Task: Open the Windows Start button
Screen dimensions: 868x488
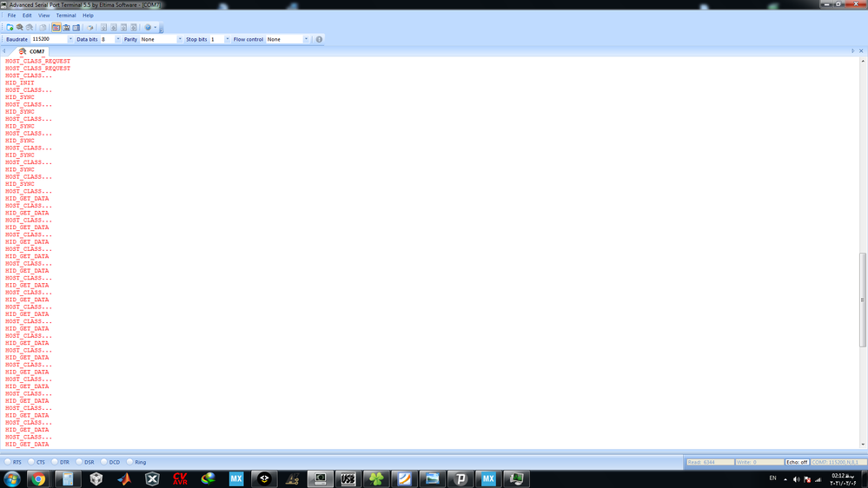Action: coord(11,478)
